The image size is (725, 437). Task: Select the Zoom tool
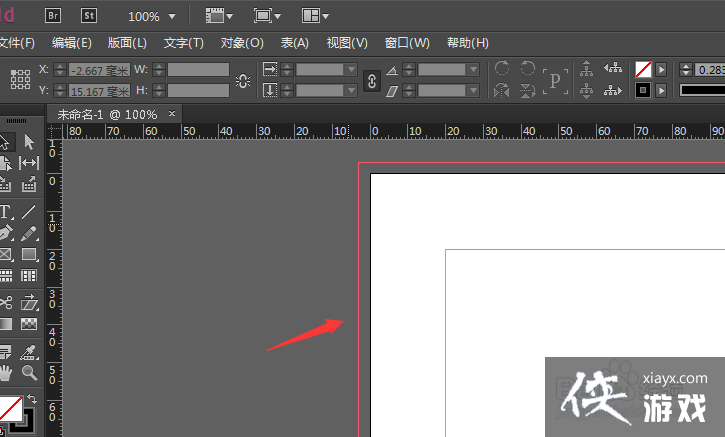pyautogui.click(x=29, y=373)
